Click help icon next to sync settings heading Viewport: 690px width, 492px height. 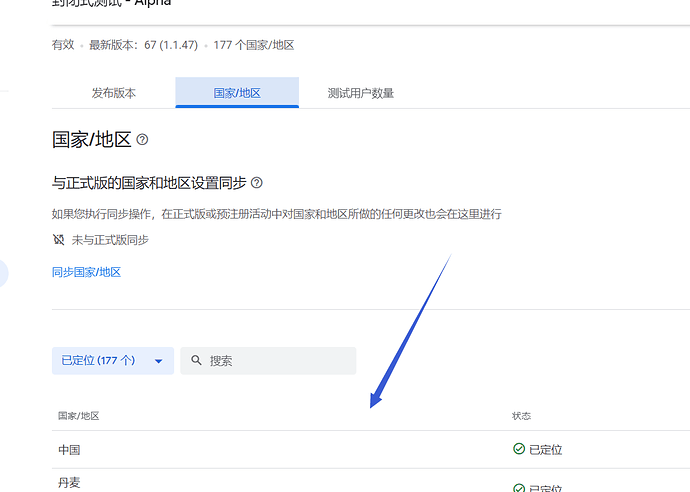[x=257, y=183]
